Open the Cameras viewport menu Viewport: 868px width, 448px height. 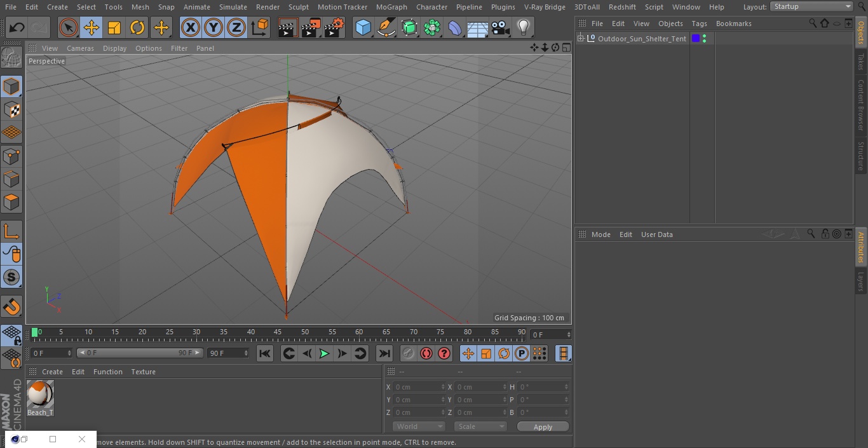tap(80, 48)
